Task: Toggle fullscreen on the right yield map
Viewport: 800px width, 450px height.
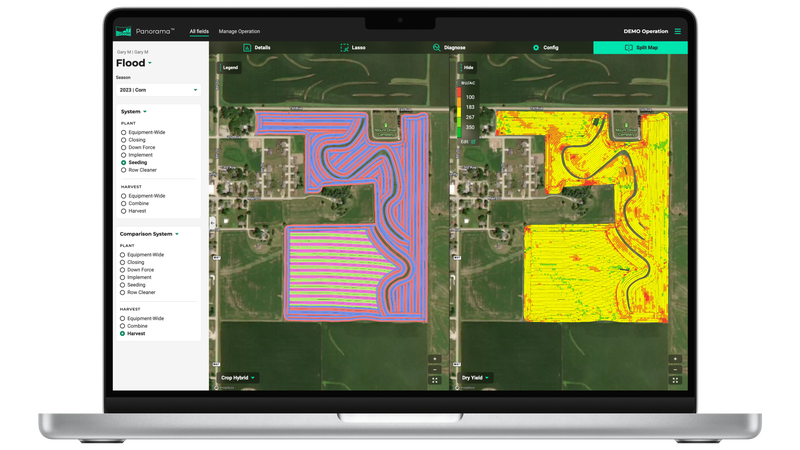Action: pyautogui.click(x=675, y=380)
